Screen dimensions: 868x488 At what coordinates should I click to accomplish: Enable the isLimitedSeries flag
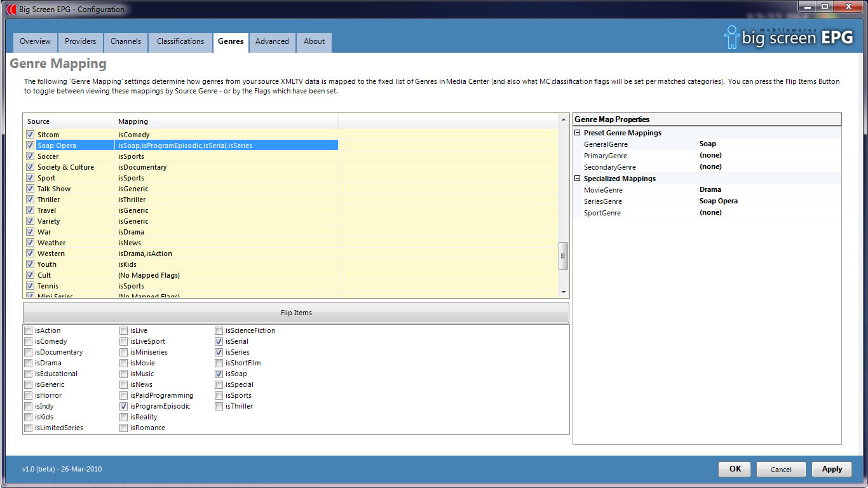click(x=29, y=428)
